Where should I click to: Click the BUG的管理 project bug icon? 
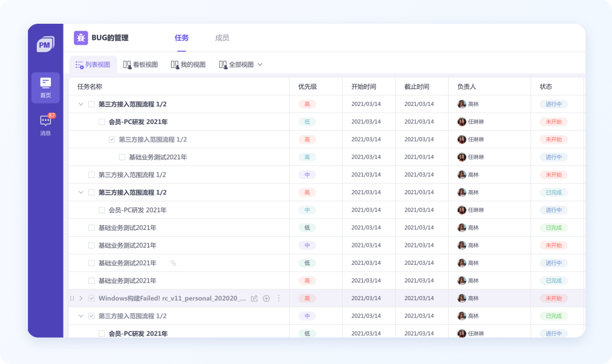click(81, 38)
